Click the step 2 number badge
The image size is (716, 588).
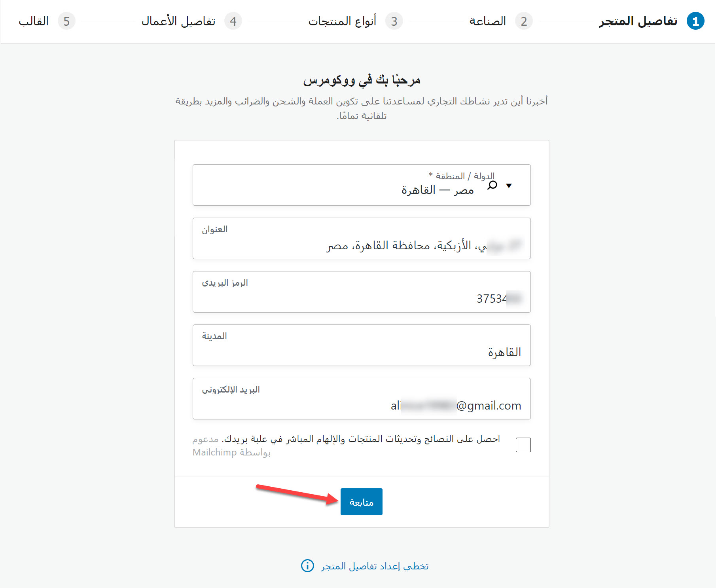[x=524, y=21]
